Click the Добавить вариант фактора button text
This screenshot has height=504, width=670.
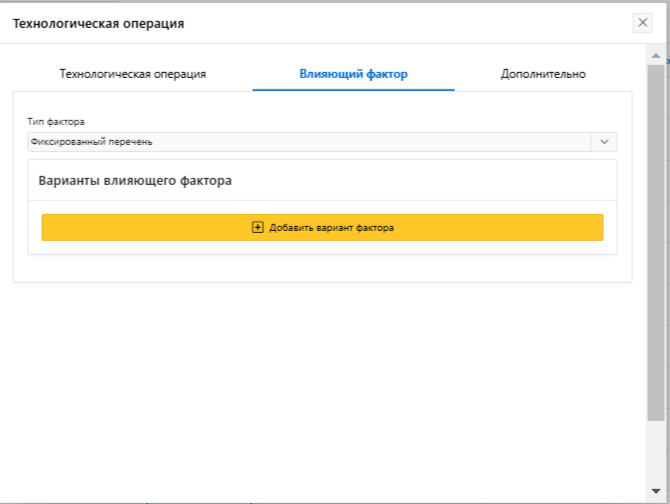tap(331, 227)
